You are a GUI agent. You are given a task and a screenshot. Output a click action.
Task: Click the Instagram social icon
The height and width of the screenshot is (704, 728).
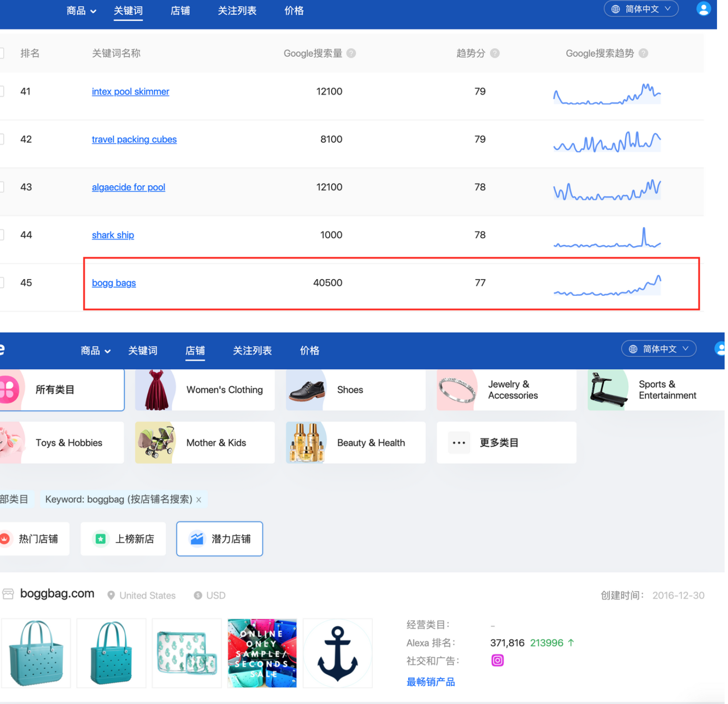(x=497, y=660)
